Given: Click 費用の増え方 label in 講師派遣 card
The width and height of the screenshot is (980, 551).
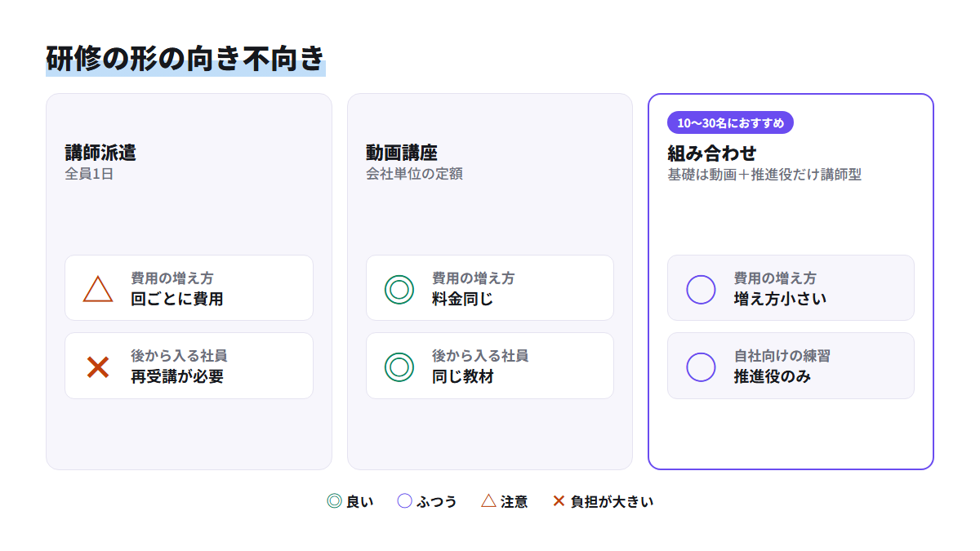Looking at the screenshot, I should point(172,278).
